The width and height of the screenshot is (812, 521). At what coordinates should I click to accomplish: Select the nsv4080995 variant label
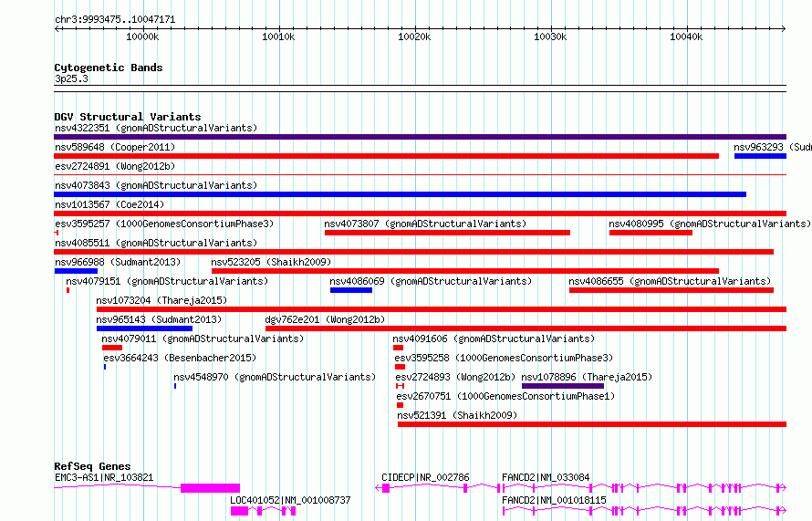(710, 224)
